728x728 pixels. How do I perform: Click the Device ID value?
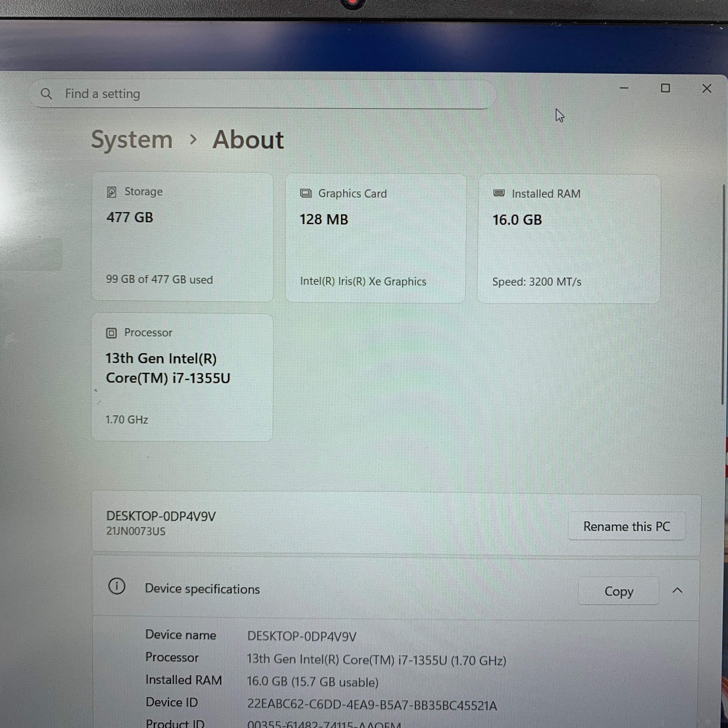[x=372, y=705]
